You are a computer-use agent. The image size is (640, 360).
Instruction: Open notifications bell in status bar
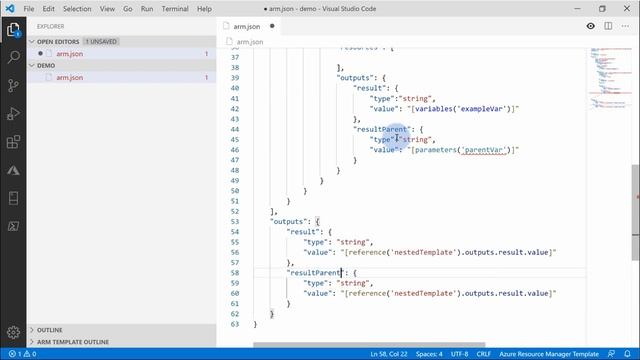(x=627, y=354)
